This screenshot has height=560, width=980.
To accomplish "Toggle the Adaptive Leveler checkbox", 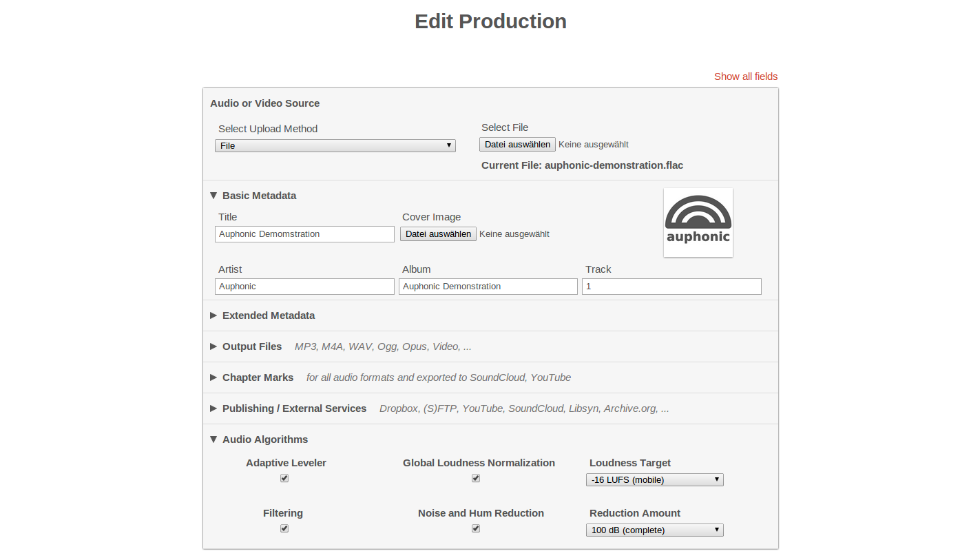I will click(284, 478).
